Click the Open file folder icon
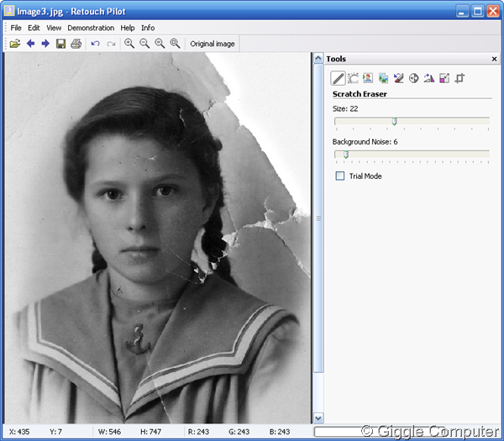Viewport: 504px width, 441px height. (15, 44)
